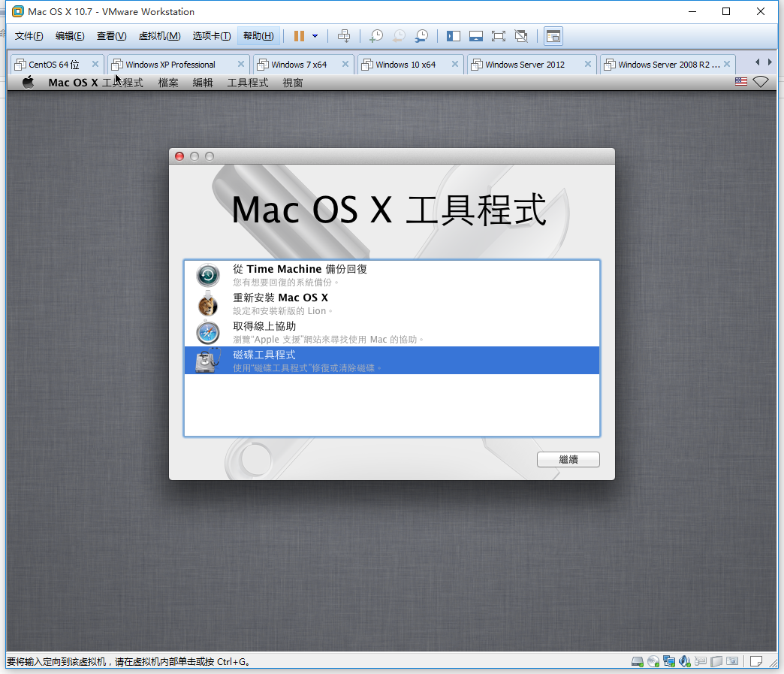
Task: Click the message log note icon
Action: (x=756, y=661)
